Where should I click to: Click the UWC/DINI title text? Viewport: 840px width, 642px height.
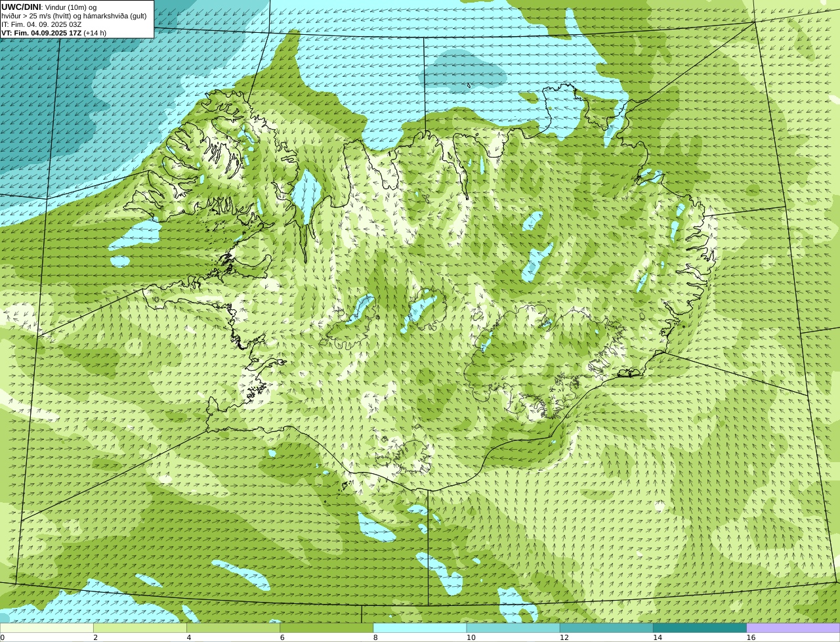[x=21, y=7]
